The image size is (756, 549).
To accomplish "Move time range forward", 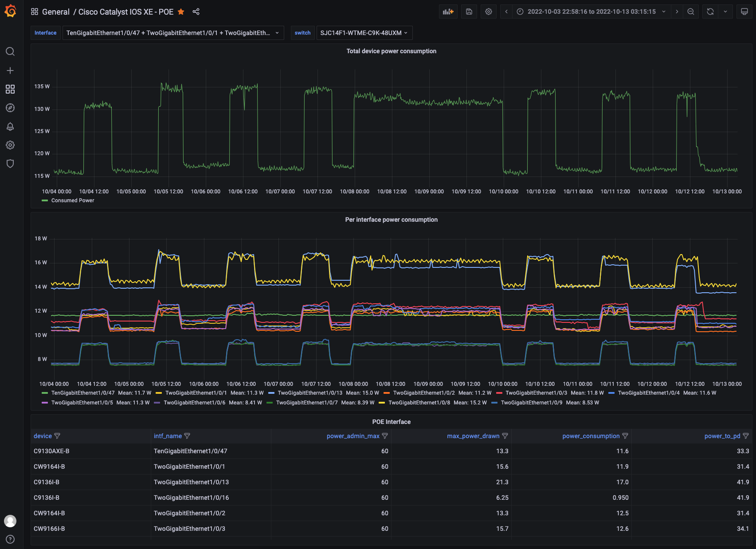I will (x=677, y=12).
